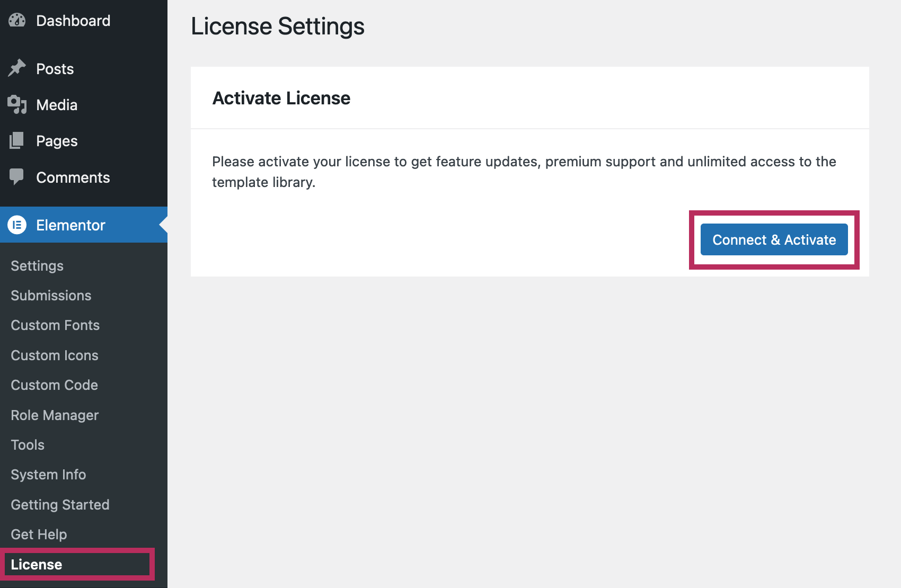The height and width of the screenshot is (588, 901).
Task: Navigate to Custom Fonts
Action: click(x=55, y=325)
